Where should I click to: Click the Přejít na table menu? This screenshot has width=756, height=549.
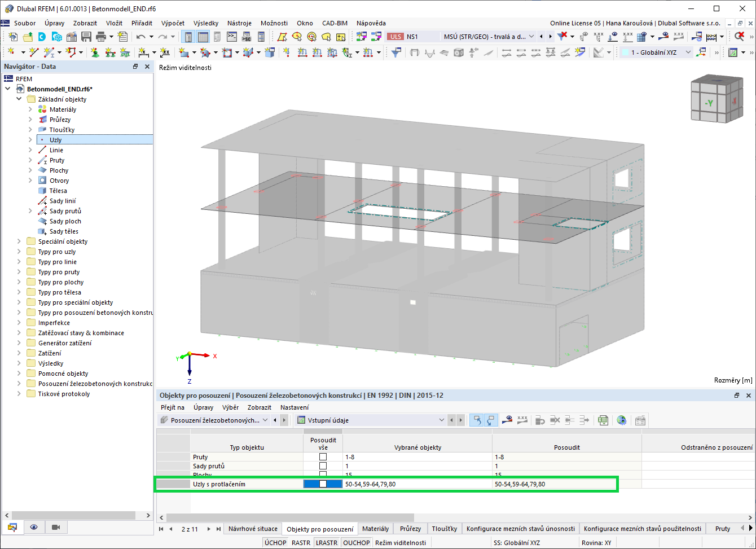click(x=173, y=407)
